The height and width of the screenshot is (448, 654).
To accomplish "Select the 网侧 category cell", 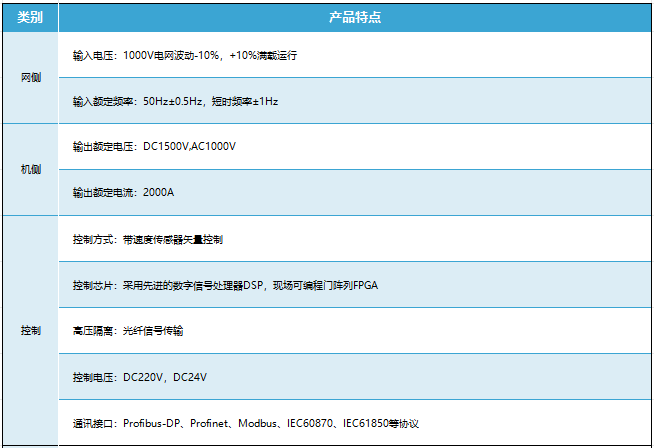I will [x=30, y=78].
